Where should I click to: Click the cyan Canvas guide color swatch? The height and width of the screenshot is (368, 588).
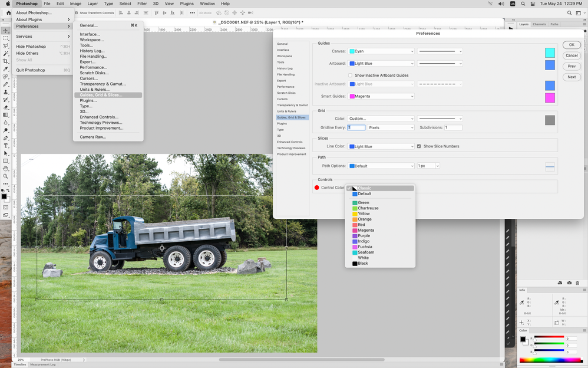[550, 52]
